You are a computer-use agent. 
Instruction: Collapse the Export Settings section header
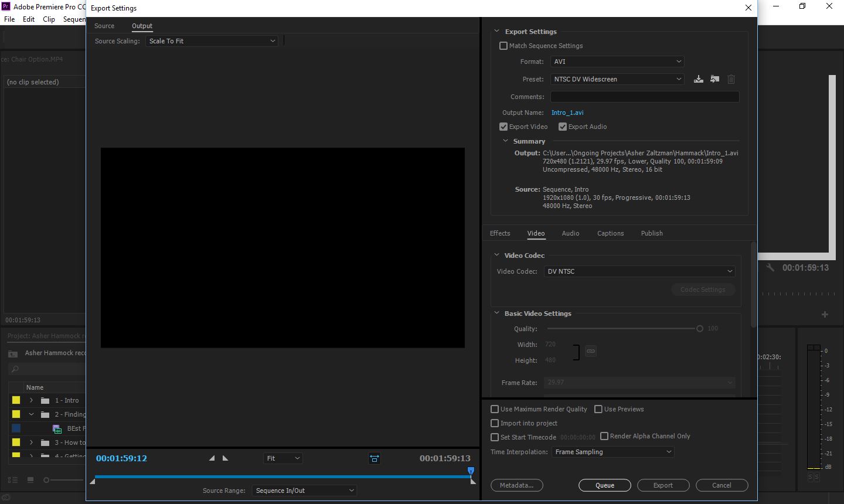(x=496, y=32)
